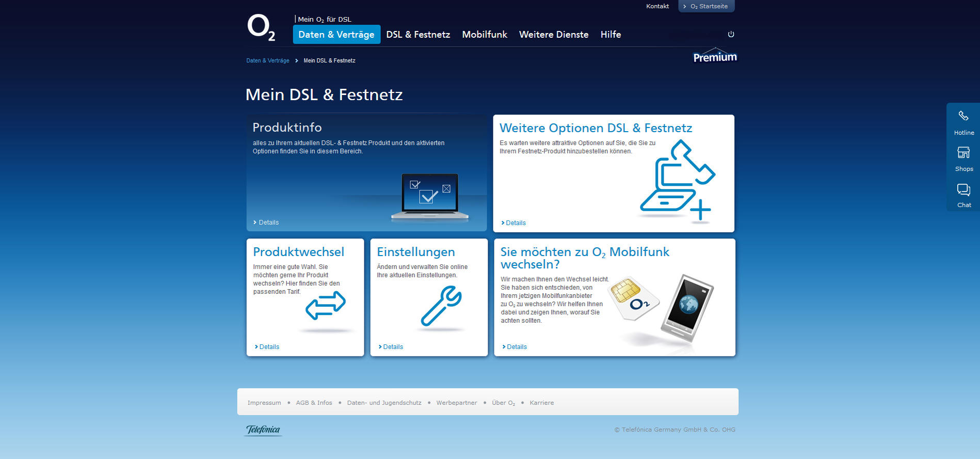Viewport: 980px width, 459px height.
Task: Click the Weitere Optionen DSL & Festnetz heading
Action: tap(596, 128)
